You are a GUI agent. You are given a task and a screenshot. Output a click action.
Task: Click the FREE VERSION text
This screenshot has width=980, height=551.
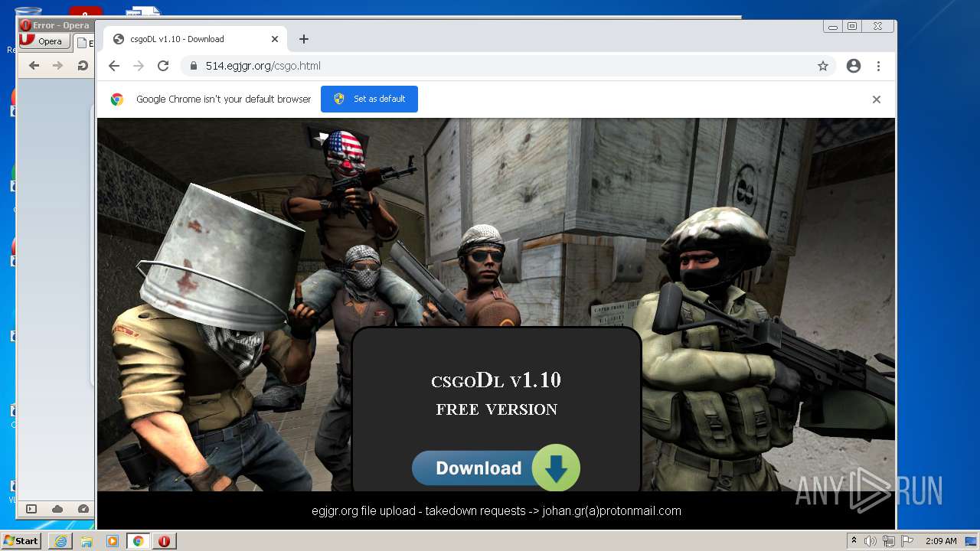497,409
